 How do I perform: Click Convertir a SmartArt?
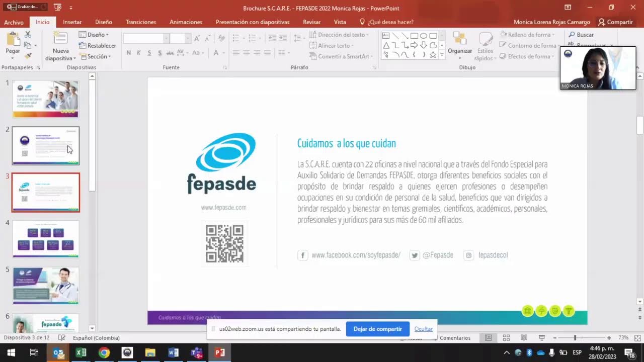(340, 56)
